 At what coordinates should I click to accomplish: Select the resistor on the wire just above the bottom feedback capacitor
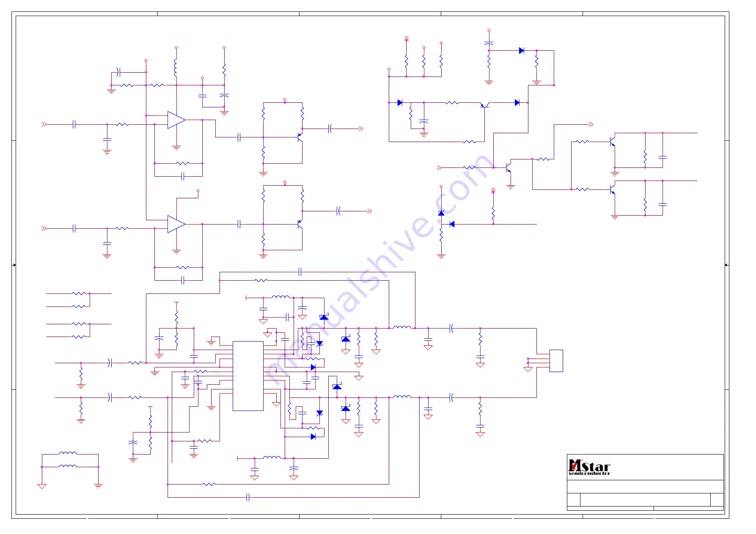[x=209, y=484]
